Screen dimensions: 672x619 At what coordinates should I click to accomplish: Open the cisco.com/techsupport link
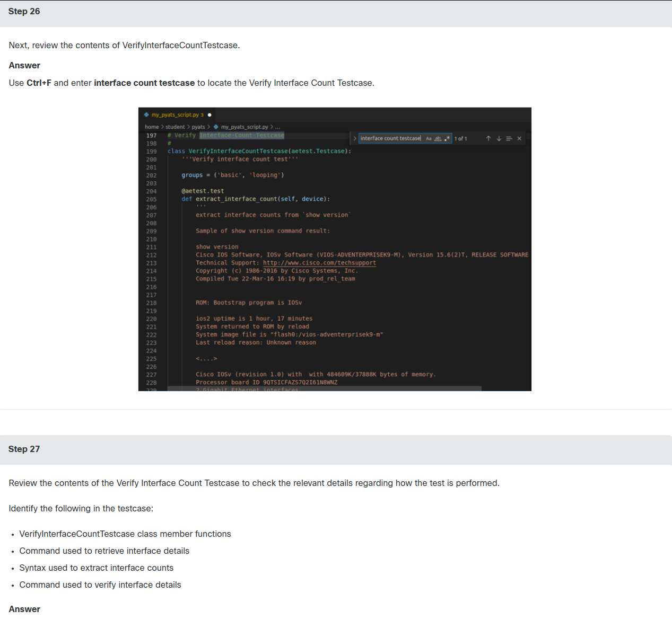(x=319, y=263)
